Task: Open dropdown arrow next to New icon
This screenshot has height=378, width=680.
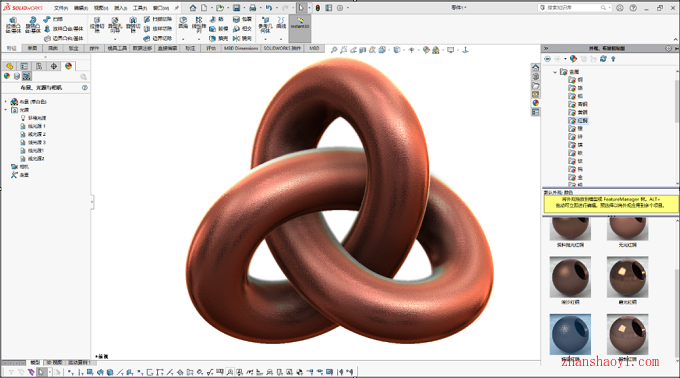Action: point(211,8)
